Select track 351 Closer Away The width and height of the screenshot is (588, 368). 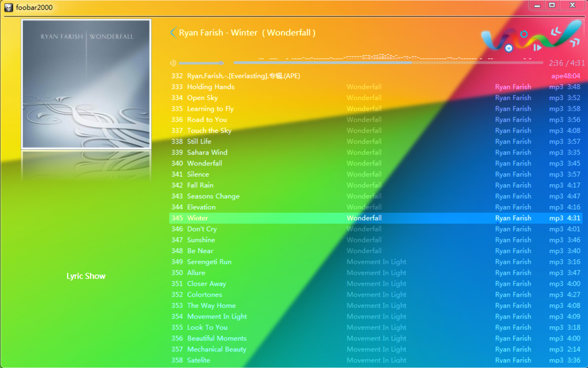pyautogui.click(x=376, y=284)
